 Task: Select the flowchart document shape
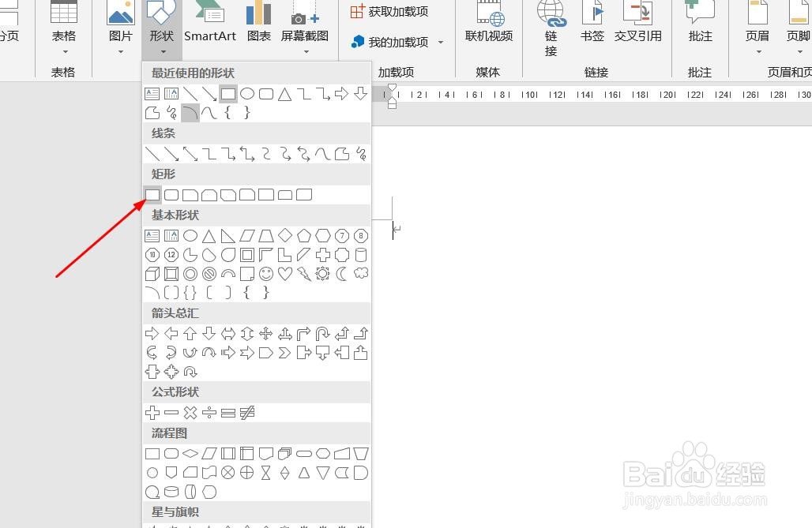pos(266,454)
